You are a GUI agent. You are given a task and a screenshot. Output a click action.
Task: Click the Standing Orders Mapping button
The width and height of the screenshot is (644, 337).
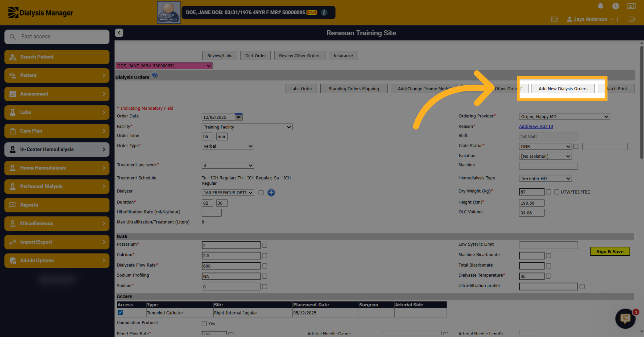click(x=354, y=88)
